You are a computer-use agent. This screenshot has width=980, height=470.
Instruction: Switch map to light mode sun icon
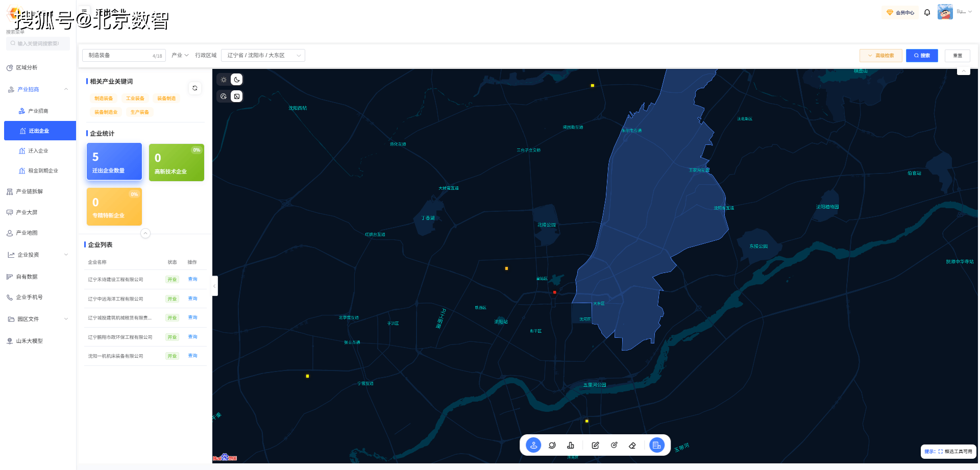click(224, 80)
